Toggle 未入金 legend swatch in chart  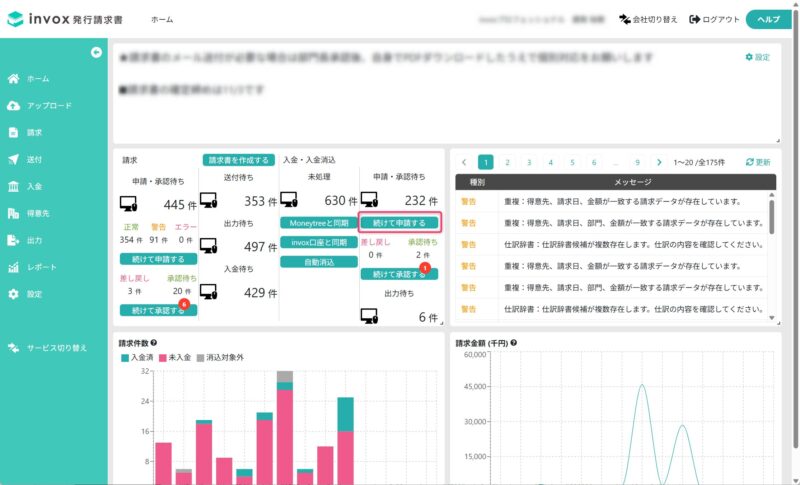pos(163,358)
